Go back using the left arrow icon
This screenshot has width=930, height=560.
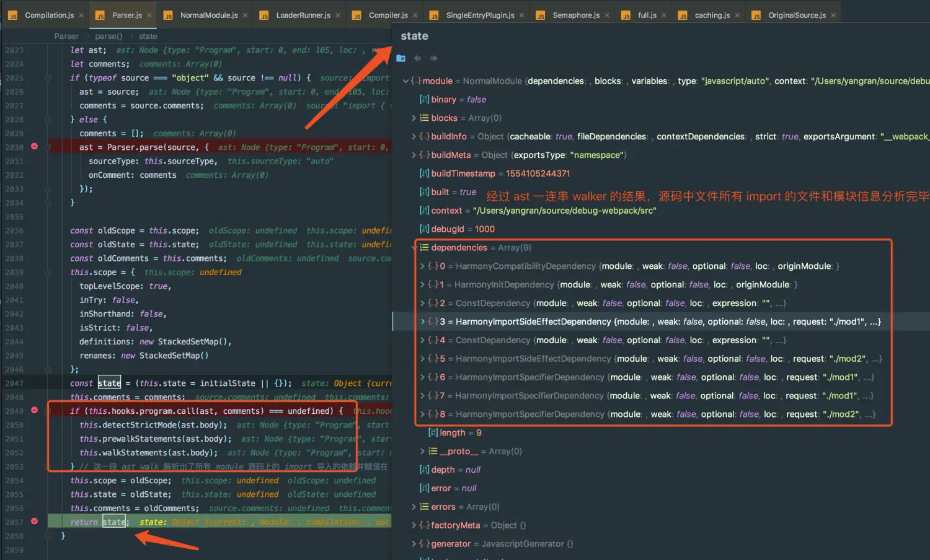tap(417, 58)
